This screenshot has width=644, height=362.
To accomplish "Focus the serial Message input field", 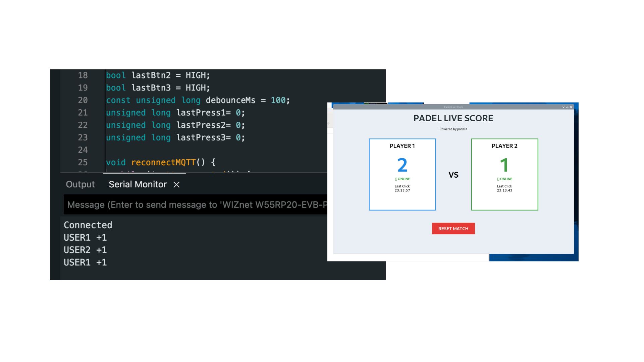I will [x=196, y=204].
